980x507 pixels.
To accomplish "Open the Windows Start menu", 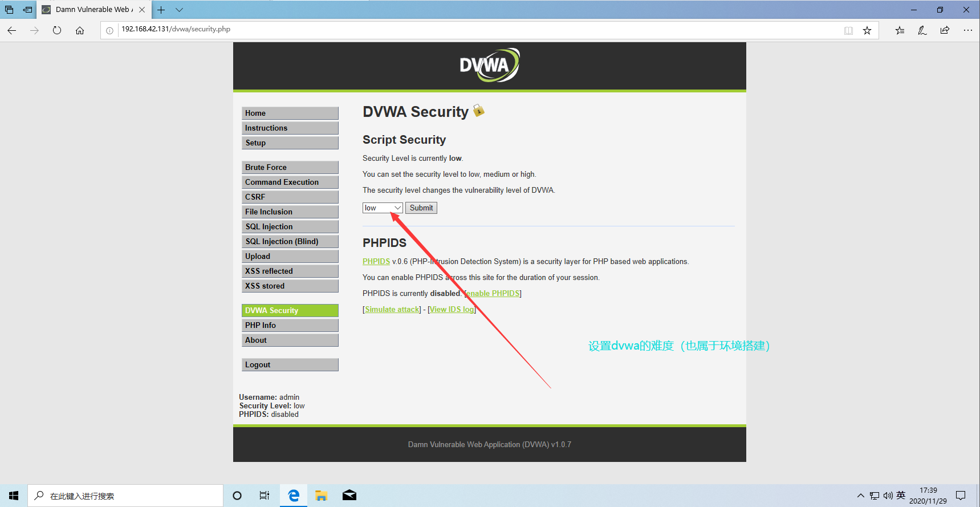I will [14, 496].
